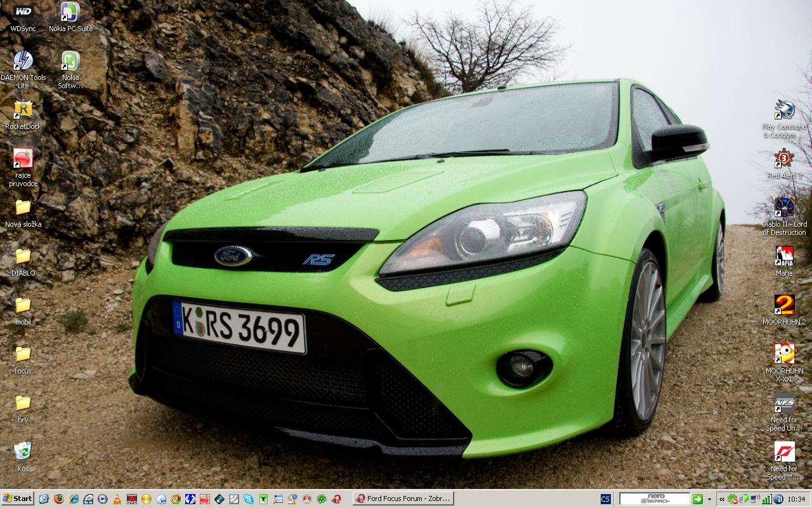Viewport: 812px width, 508px height.
Task: Expand hidden system tray icons
Action: [x=721, y=499]
